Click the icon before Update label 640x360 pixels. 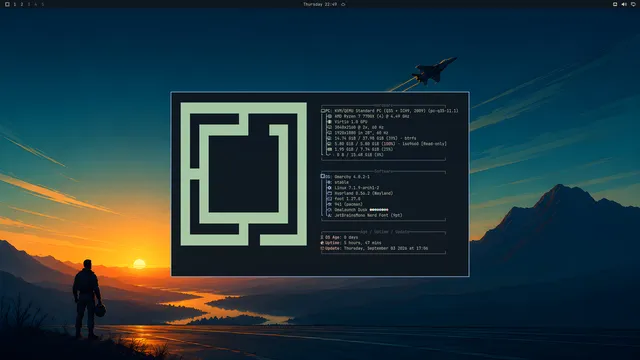(322, 248)
